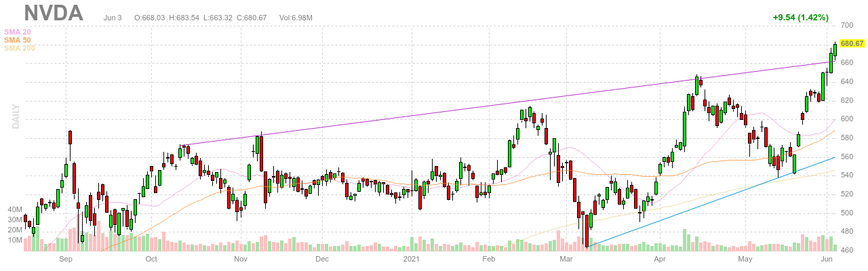
Task: Click the Sep month label
Action: click(x=66, y=259)
